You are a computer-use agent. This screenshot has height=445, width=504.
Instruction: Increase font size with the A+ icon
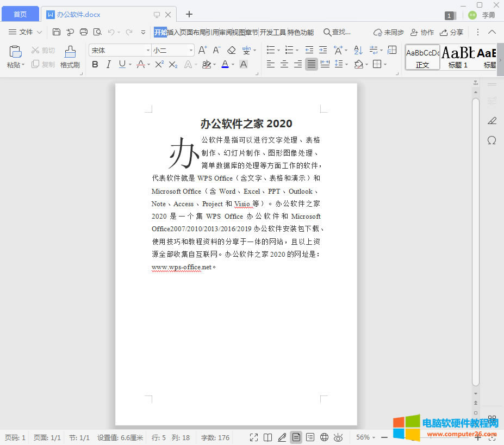pos(202,50)
